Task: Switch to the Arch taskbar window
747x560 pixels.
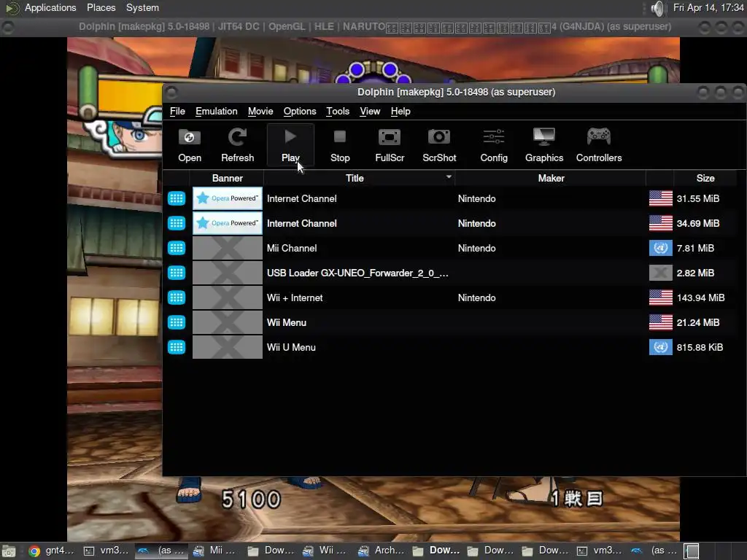Action: 381,551
